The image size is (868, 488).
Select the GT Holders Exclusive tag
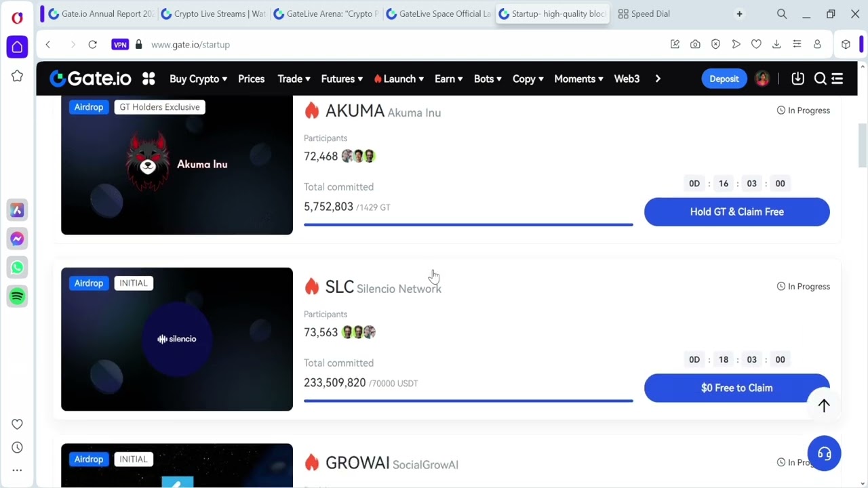160,107
